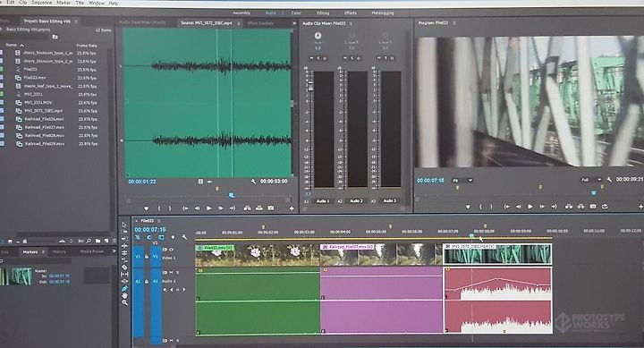Expand hidden tabs in Source panel group
Screen dimensions: 644x348
[294, 23]
